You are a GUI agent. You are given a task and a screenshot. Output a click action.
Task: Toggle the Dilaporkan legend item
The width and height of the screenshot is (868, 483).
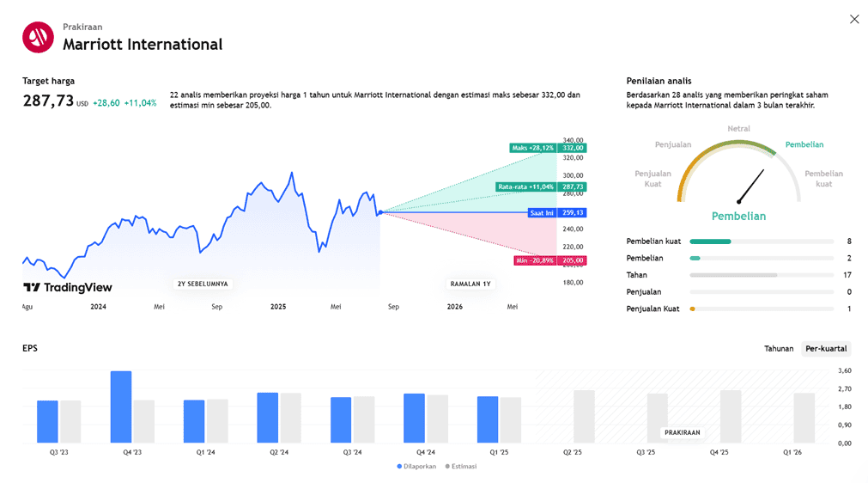pyautogui.click(x=417, y=467)
